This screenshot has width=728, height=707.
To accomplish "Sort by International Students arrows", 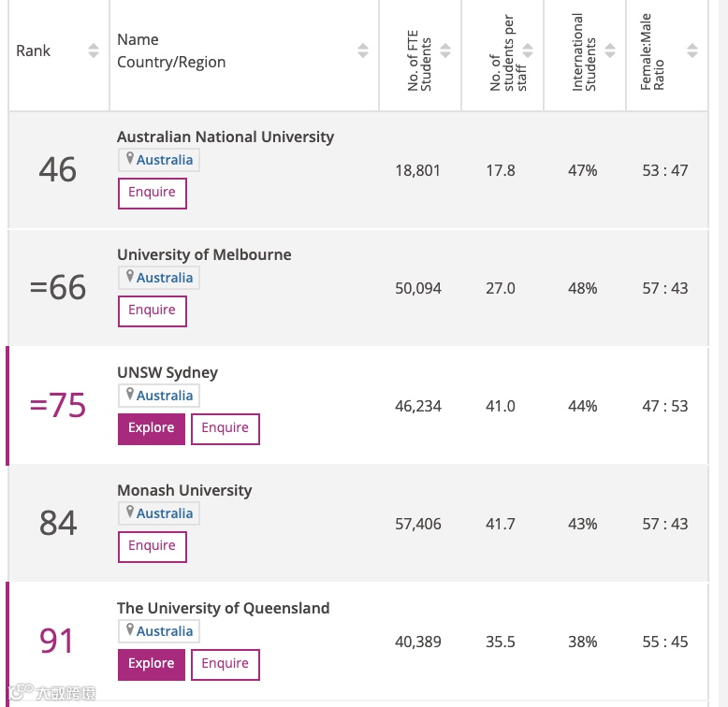I will tap(610, 50).
